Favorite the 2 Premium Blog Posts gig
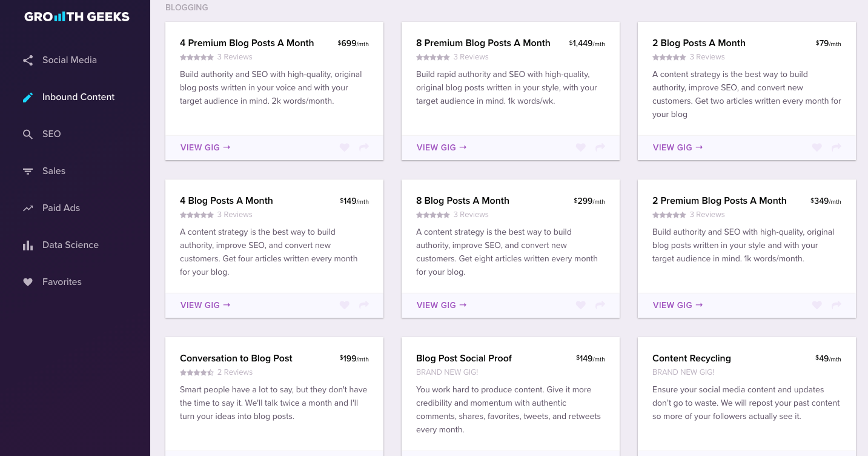 pos(817,305)
